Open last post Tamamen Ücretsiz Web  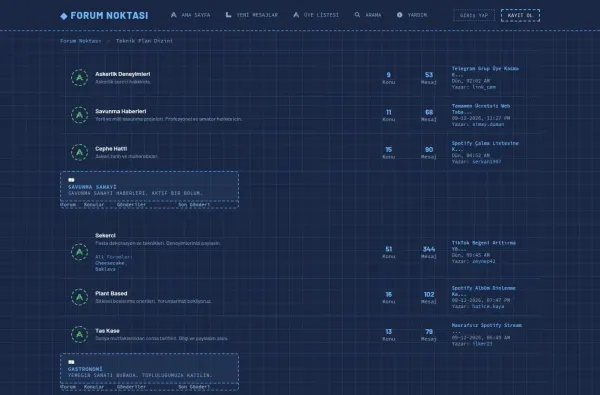coord(481,109)
